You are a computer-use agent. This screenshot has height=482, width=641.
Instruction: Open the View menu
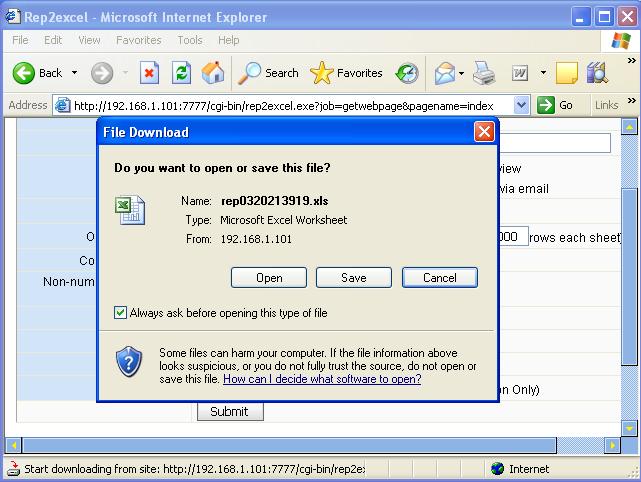89,40
